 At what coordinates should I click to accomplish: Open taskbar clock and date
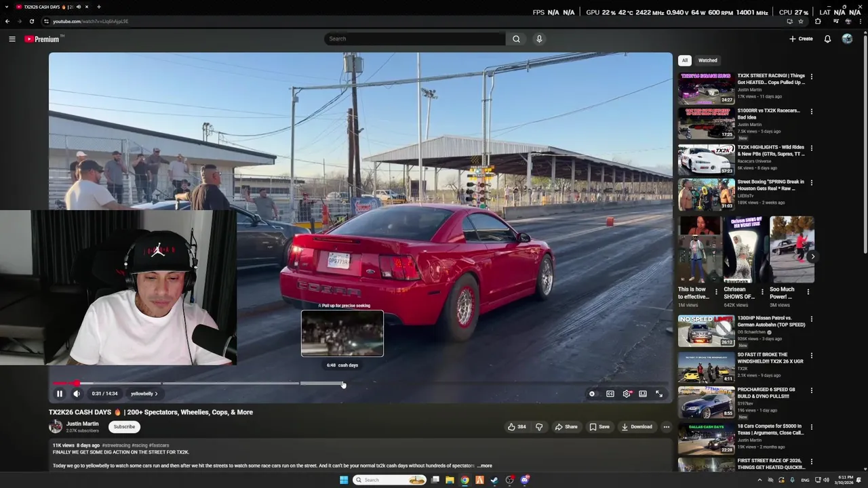[846, 480]
